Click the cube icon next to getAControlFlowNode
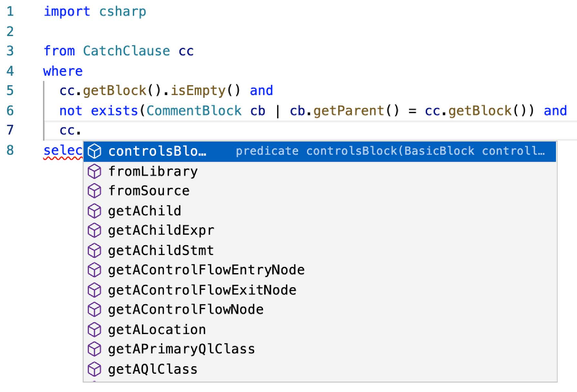Image resolution: width=577 pixels, height=392 pixels. tap(94, 309)
